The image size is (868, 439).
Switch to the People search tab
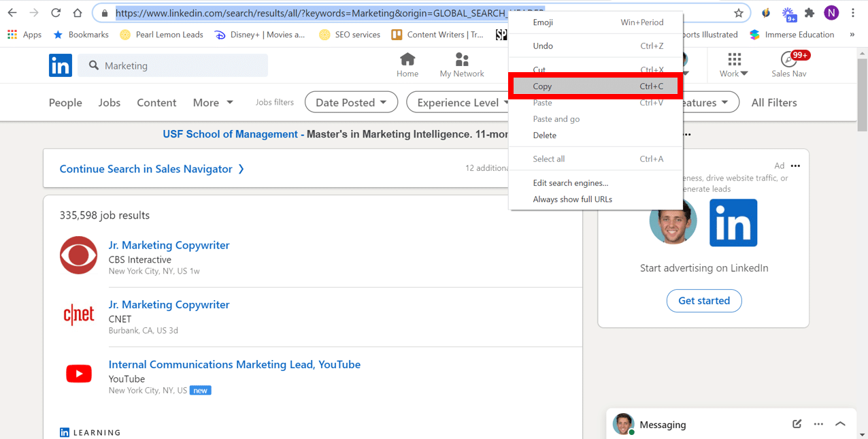(65, 102)
